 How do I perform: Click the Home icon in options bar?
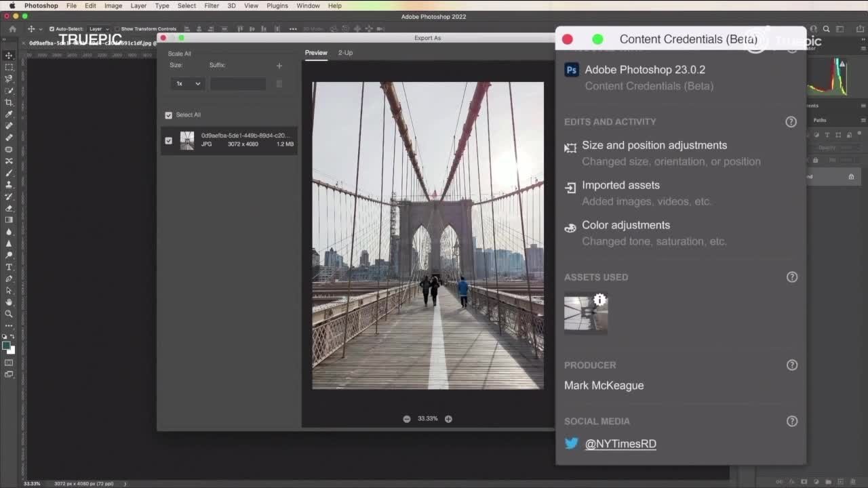tap(12, 29)
